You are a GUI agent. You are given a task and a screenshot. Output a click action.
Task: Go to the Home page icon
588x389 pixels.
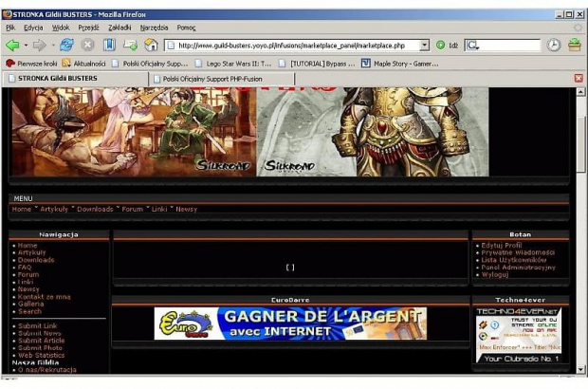[x=151, y=45]
